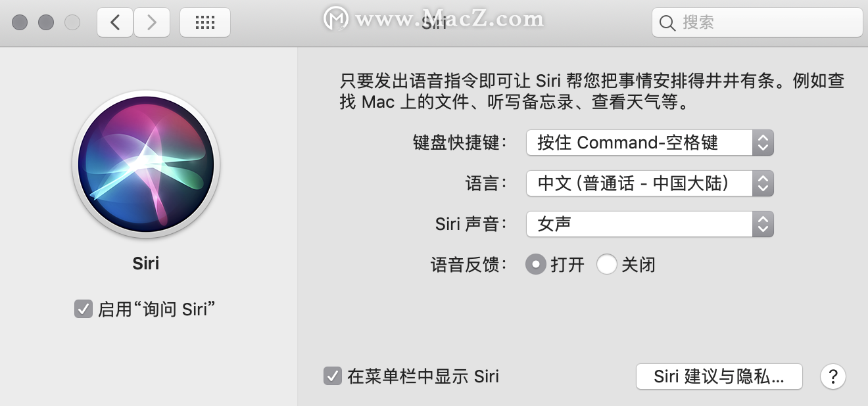Click the yellow minimize window button

(46, 23)
